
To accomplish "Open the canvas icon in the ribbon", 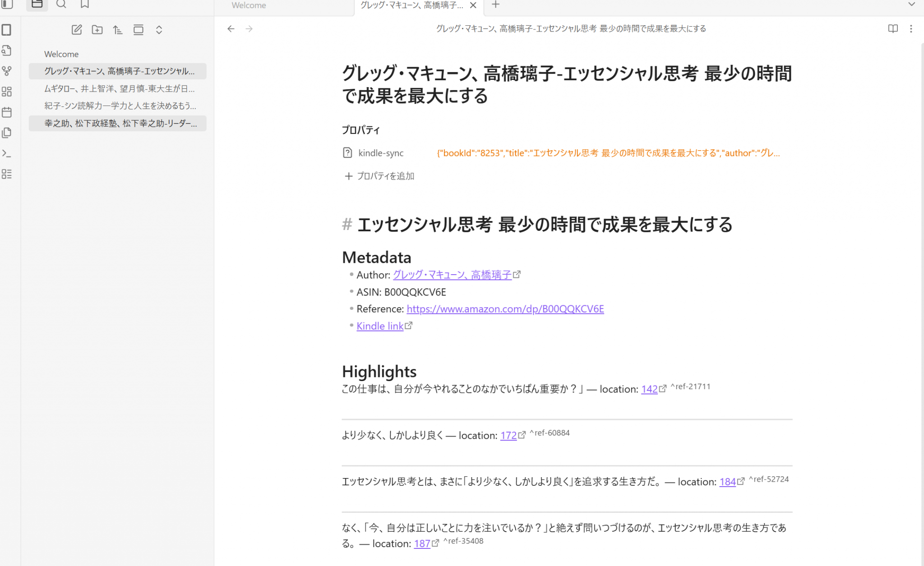I will click(7, 92).
